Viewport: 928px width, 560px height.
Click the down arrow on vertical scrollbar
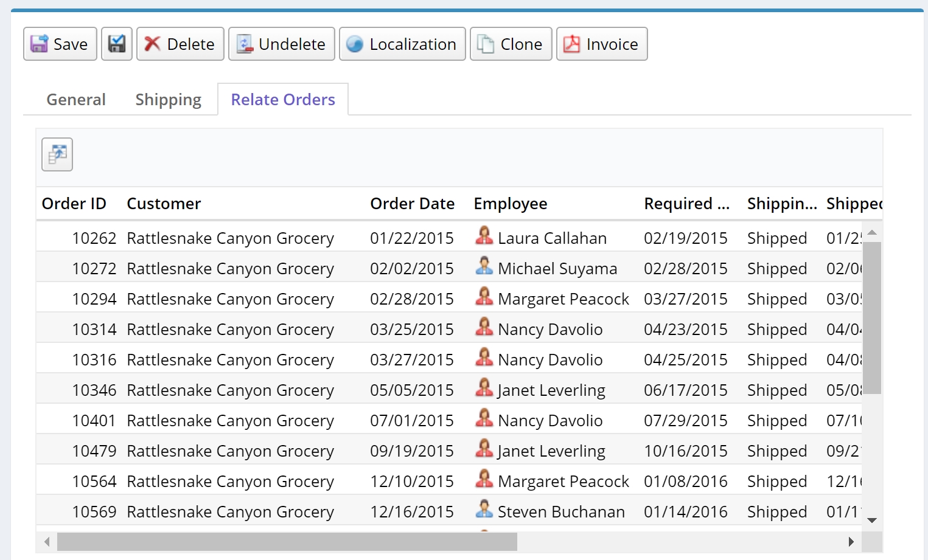tap(872, 520)
